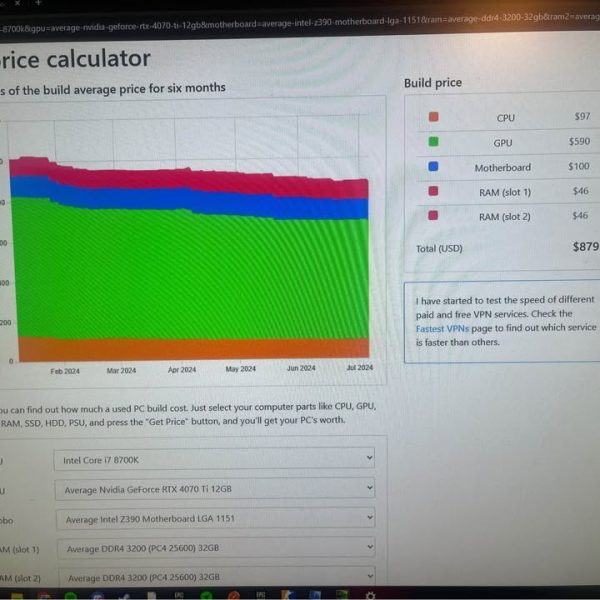Click the orange CPU legend swatch
600x600 pixels.
pyautogui.click(x=433, y=118)
